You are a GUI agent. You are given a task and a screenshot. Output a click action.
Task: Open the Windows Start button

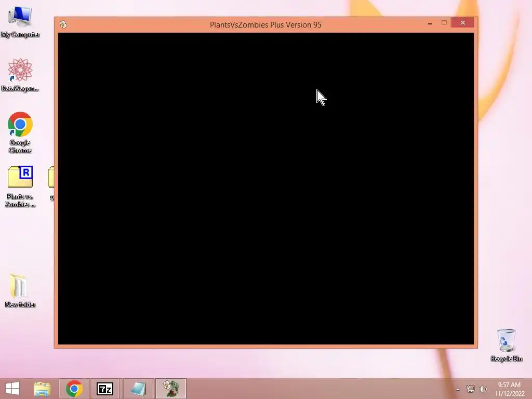[12, 389]
